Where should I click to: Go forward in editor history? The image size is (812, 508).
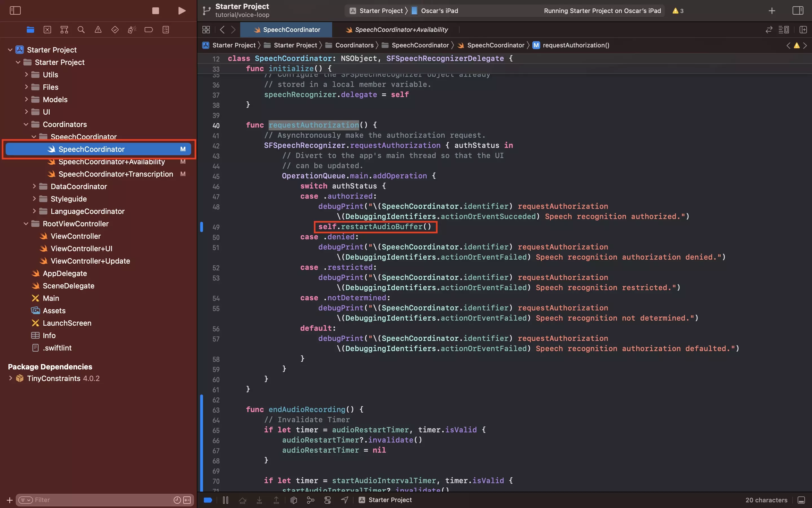point(233,30)
